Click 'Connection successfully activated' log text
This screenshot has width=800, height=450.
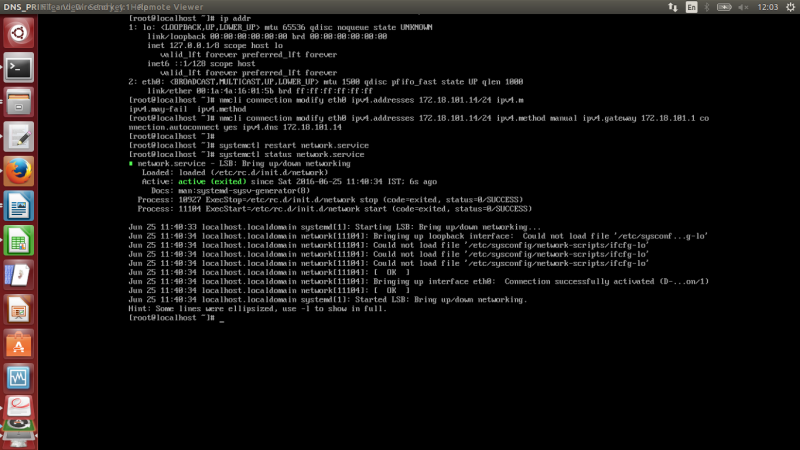coord(579,282)
